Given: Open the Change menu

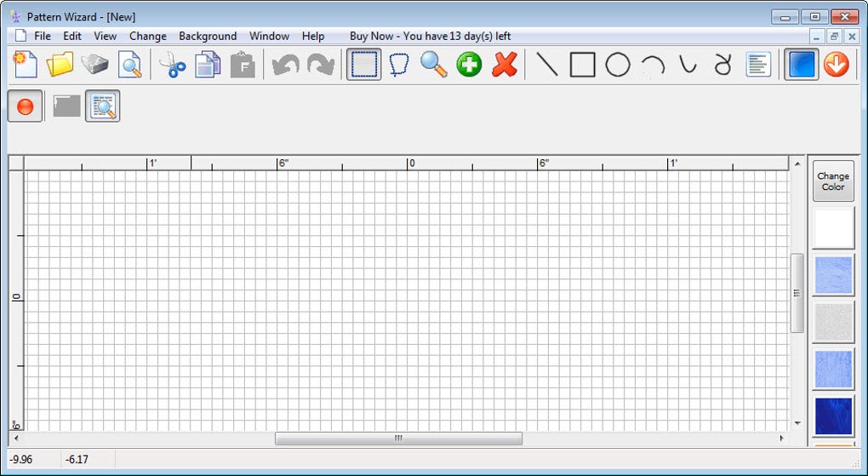Looking at the screenshot, I should pos(148,36).
